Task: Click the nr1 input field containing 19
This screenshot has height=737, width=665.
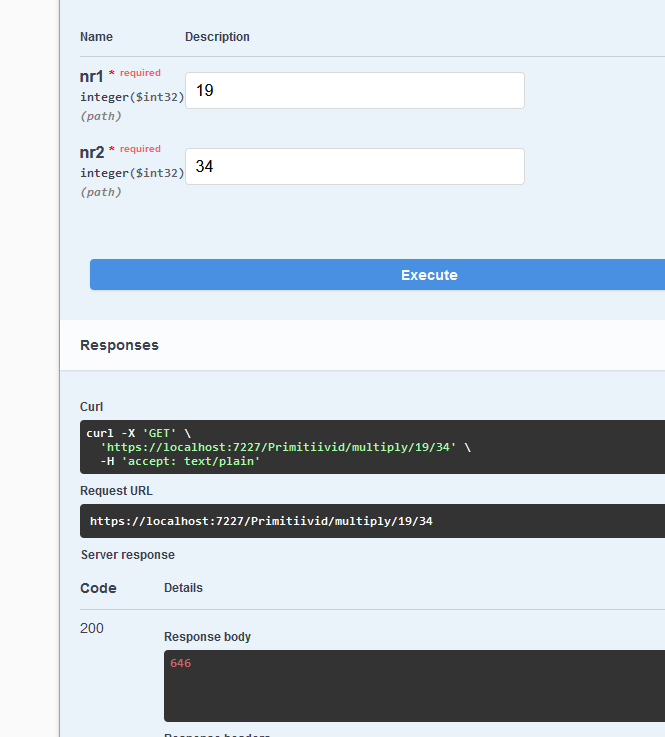Action: point(355,90)
